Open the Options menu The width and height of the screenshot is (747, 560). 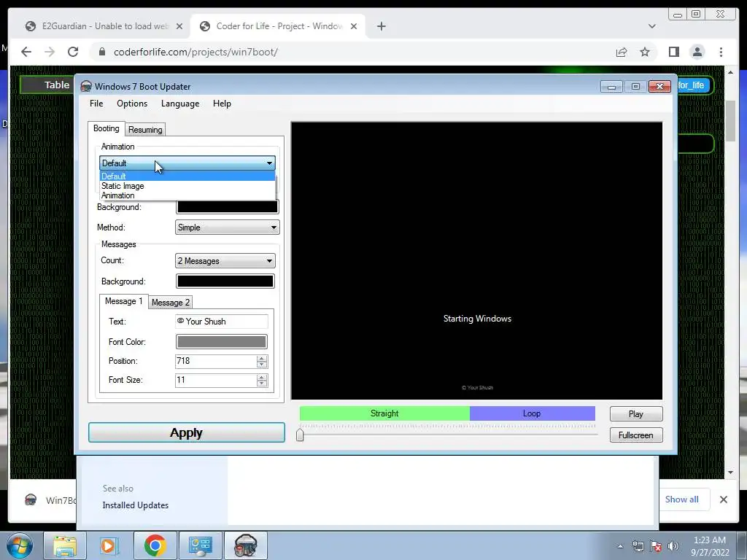[132, 104]
